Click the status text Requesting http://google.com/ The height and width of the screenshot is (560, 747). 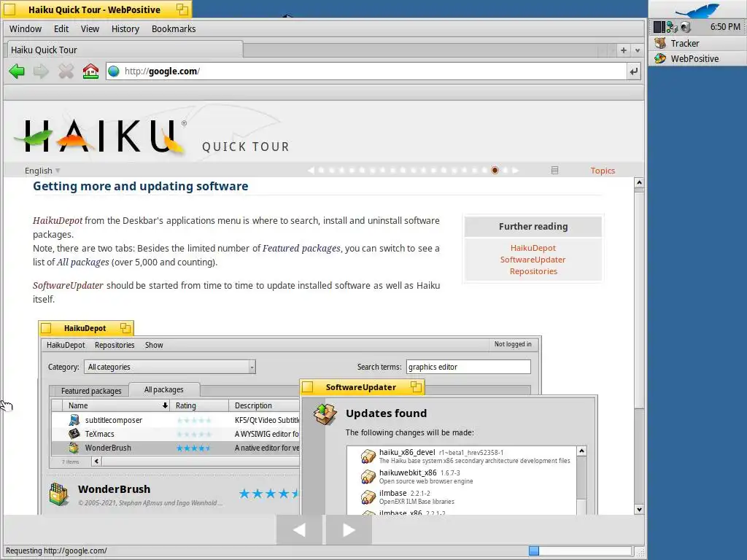(x=56, y=551)
